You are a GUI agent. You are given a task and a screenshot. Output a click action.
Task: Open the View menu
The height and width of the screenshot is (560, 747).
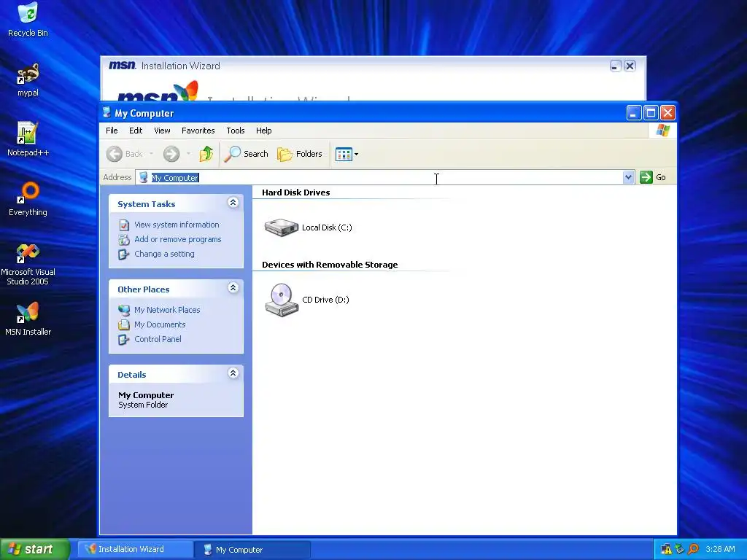tap(162, 131)
